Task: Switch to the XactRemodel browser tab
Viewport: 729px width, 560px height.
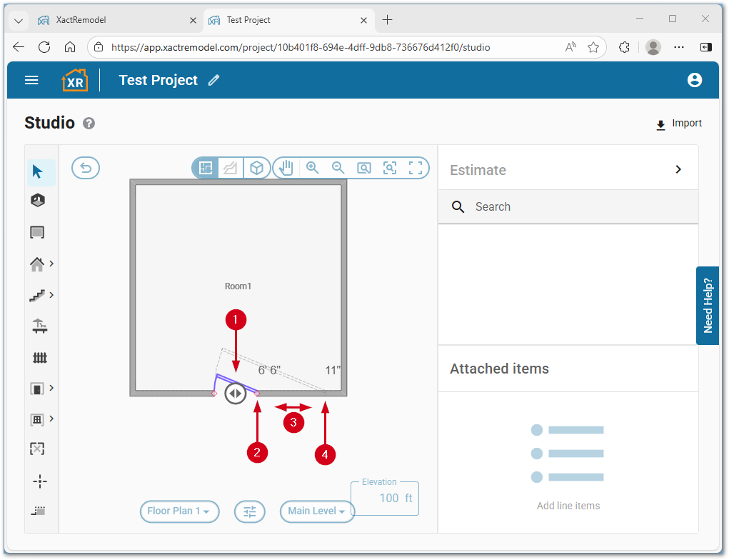Action: point(107,20)
